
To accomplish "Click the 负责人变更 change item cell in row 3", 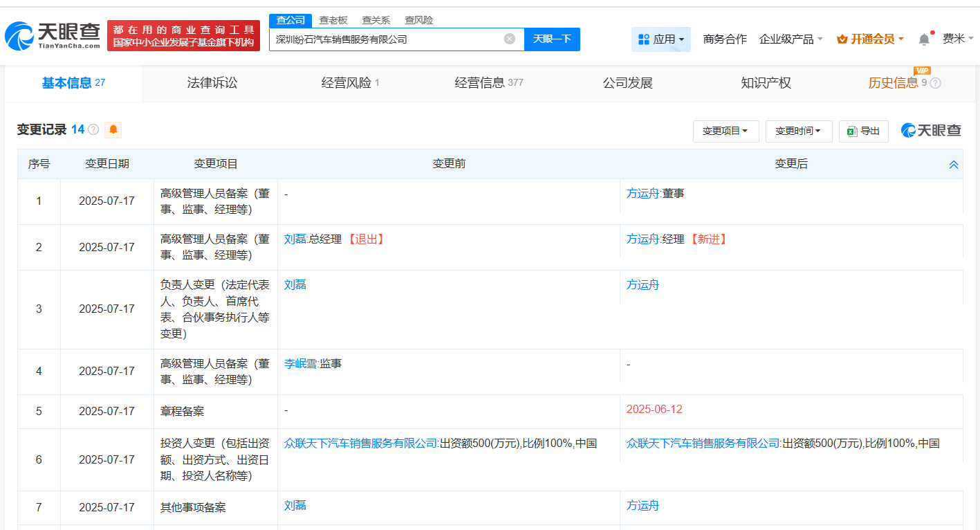I will [215, 309].
